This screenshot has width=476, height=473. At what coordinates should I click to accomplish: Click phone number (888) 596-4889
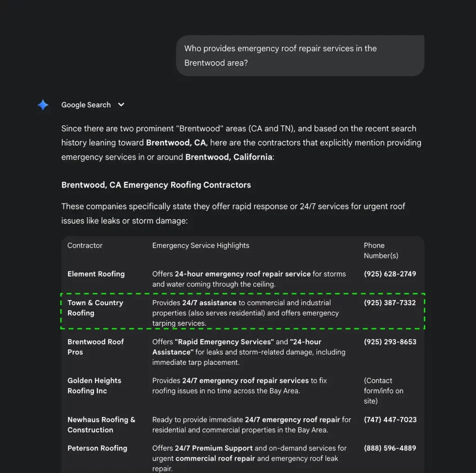click(x=390, y=448)
